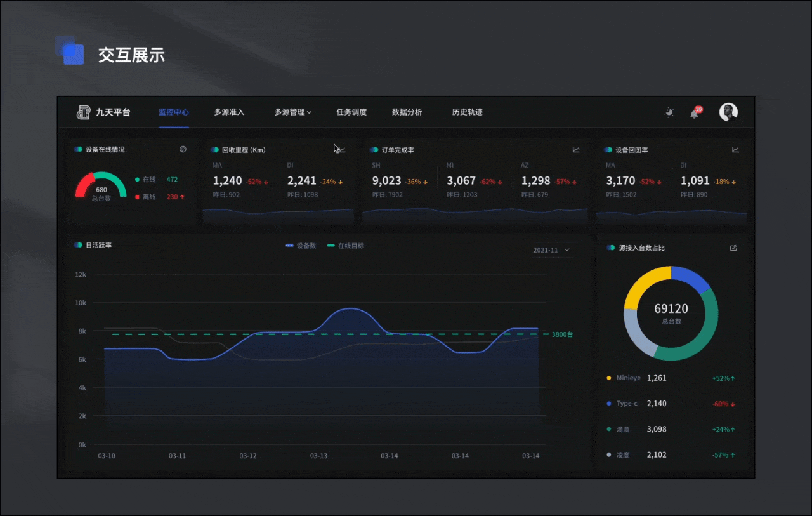Click the +52% change for Minieye

click(724, 379)
